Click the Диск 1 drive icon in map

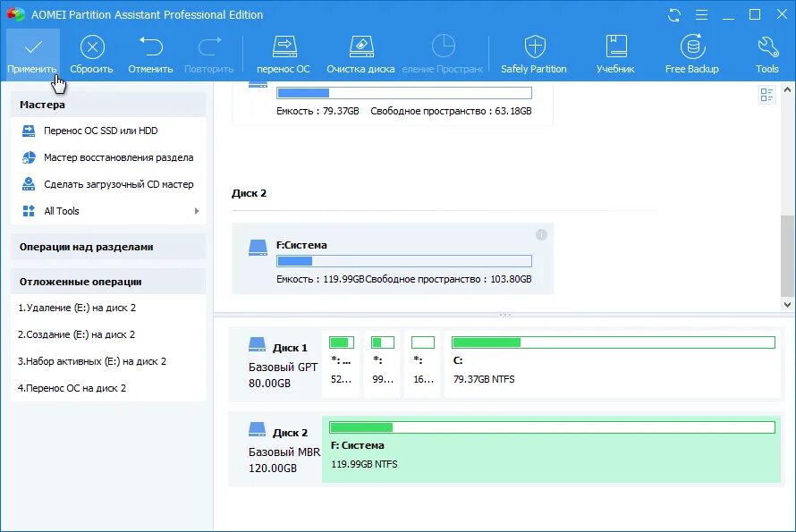(257, 345)
